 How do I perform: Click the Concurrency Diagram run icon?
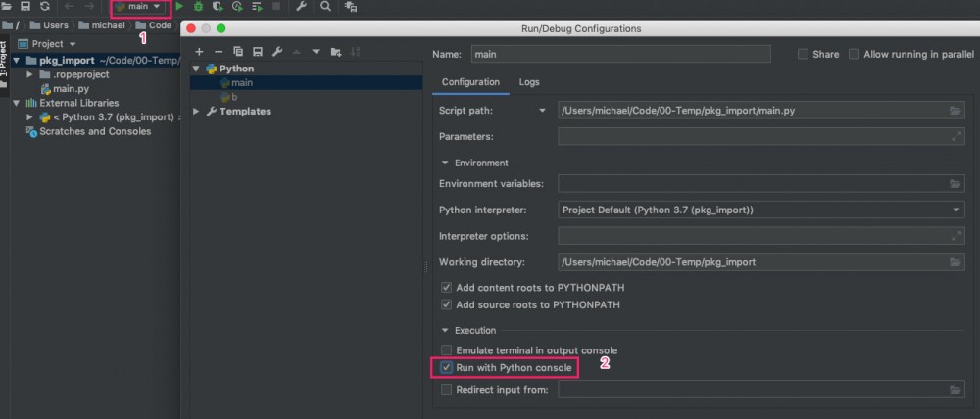coord(257,6)
